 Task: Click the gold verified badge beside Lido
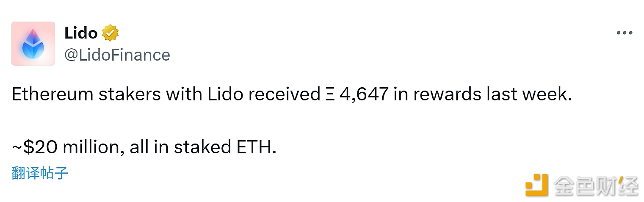[x=110, y=33]
